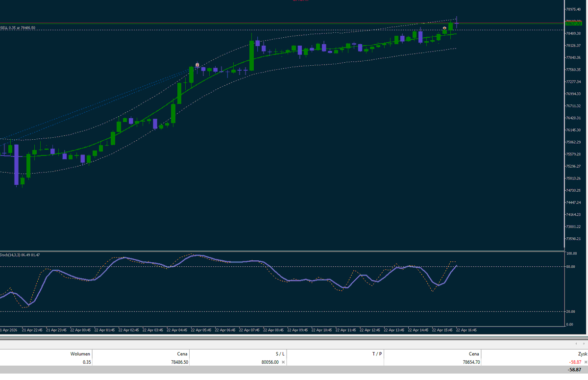The width and height of the screenshot is (588, 380).
Task: Edit the stop loss value 80056.00
Action: pos(269,362)
